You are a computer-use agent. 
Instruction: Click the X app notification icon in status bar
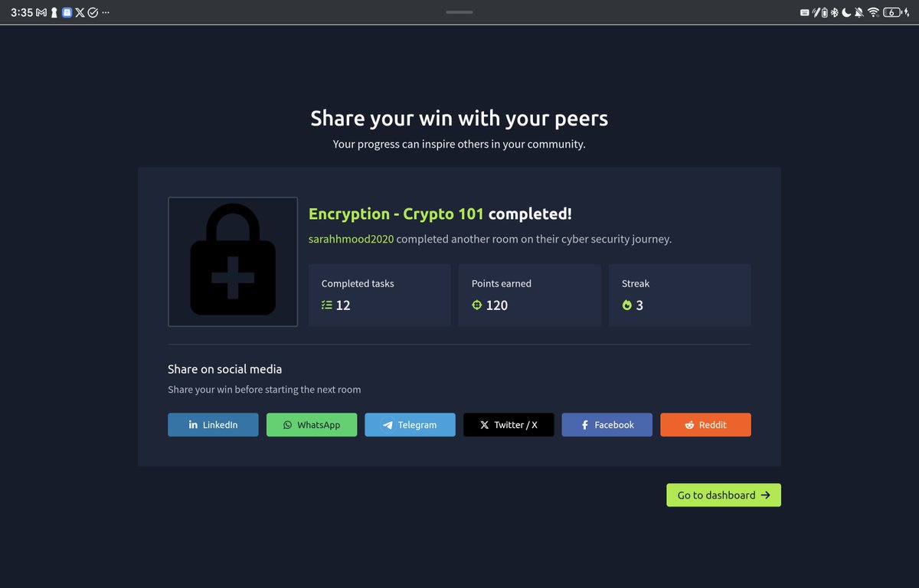(80, 12)
